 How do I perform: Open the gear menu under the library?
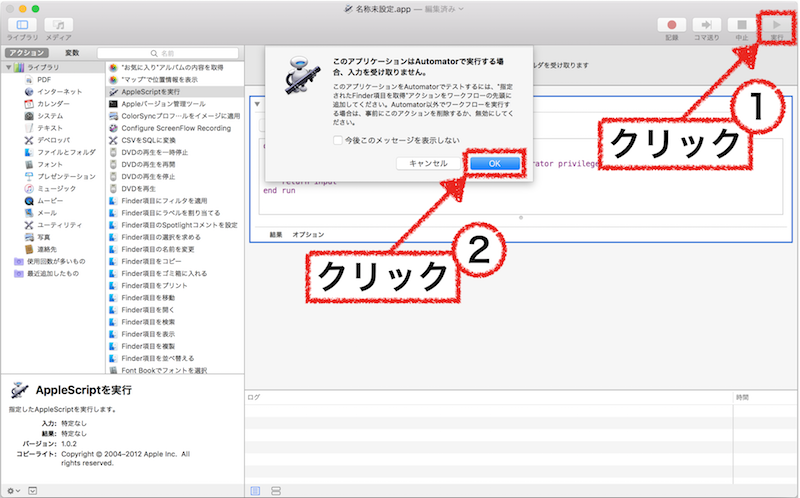14,491
